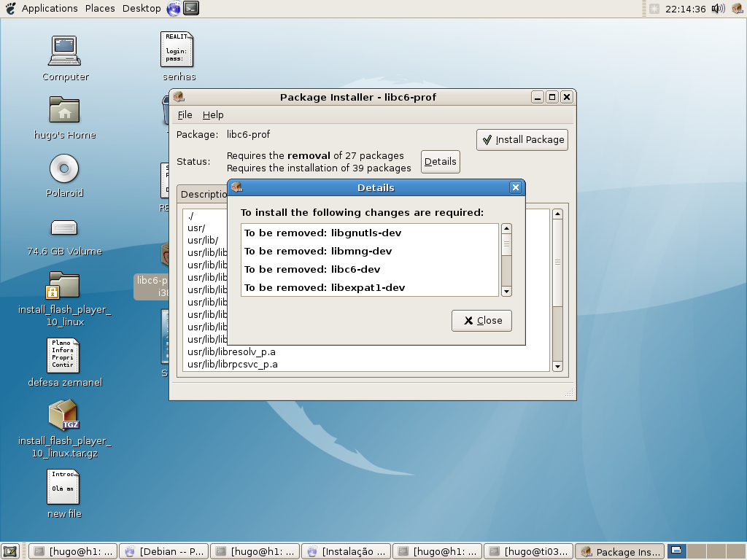
Task: Open the Help menu in Package Installer
Action: tap(213, 114)
